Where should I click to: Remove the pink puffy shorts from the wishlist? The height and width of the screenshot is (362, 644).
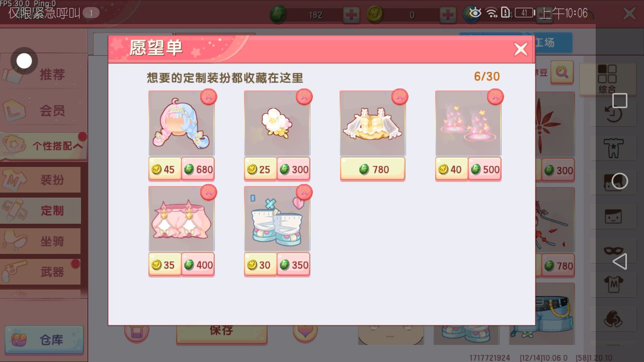tap(209, 192)
